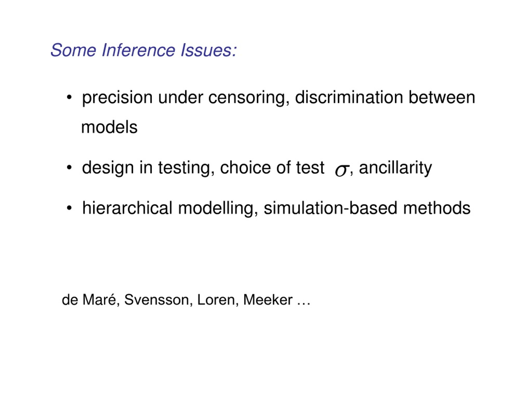The image size is (532, 399).
Task: Click the word 'ancillarity'
Action: point(395,168)
